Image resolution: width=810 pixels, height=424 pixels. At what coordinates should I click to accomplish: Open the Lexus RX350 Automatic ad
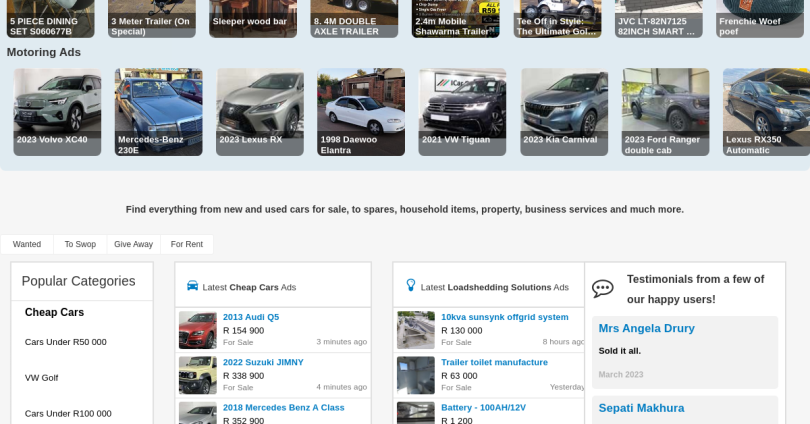coord(767,112)
